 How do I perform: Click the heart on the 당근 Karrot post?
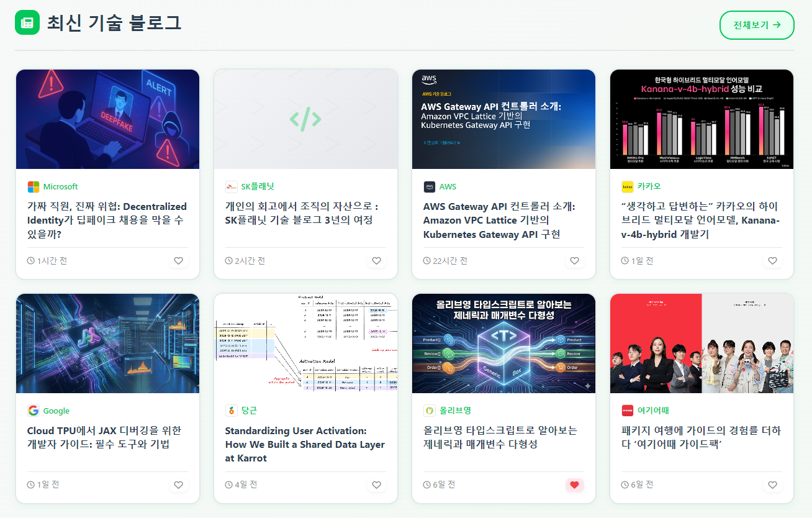click(x=376, y=485)
